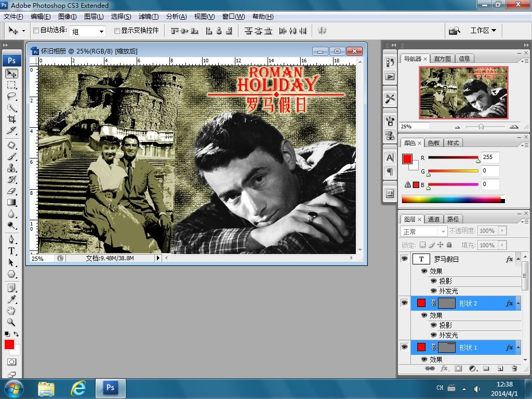Click the R channel slider
Image resolution: width=532 pixels, height=399 pixels.
point(453,157)
